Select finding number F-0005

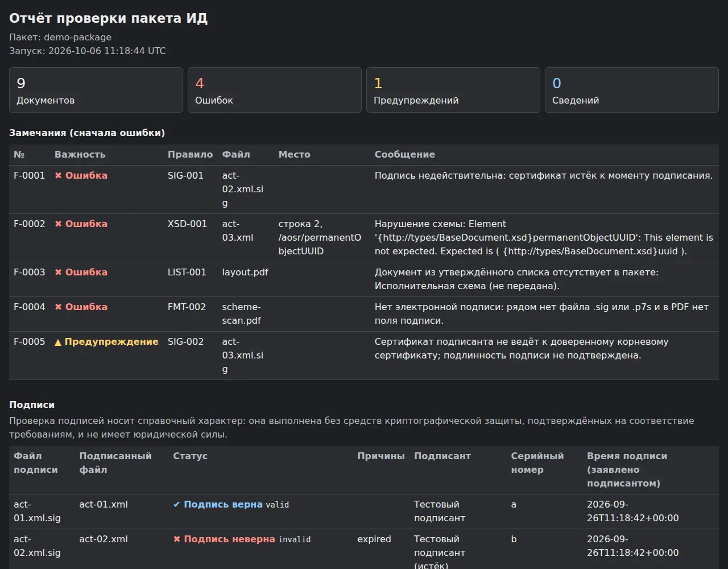pos(29,342)
